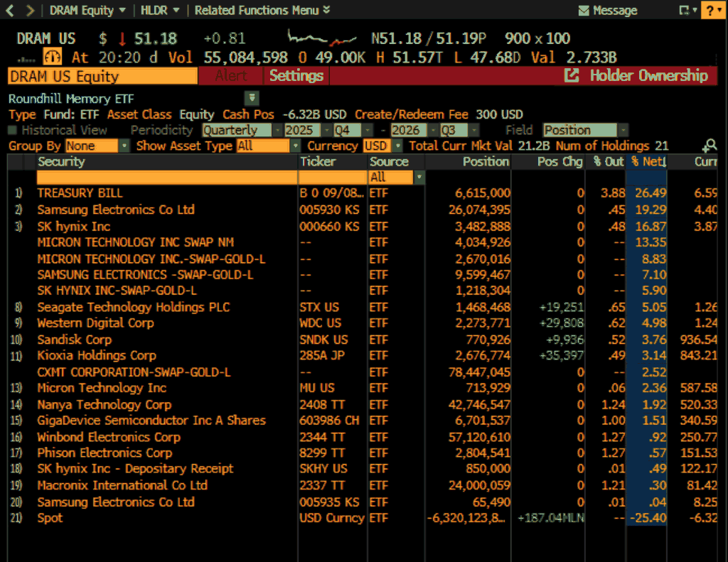This screenshot has height=562, width=728.
Task: Expand Related Functions Menu
Action: pos(262,10)
